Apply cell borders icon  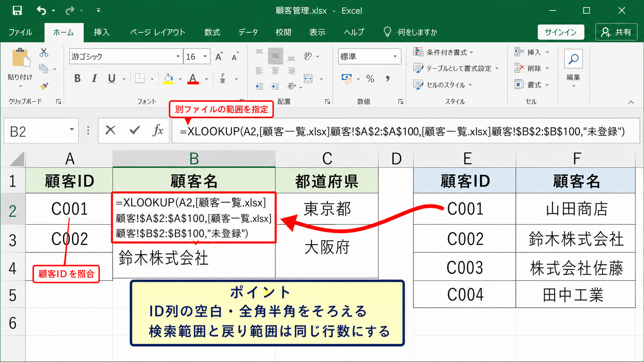pos(140,78)
